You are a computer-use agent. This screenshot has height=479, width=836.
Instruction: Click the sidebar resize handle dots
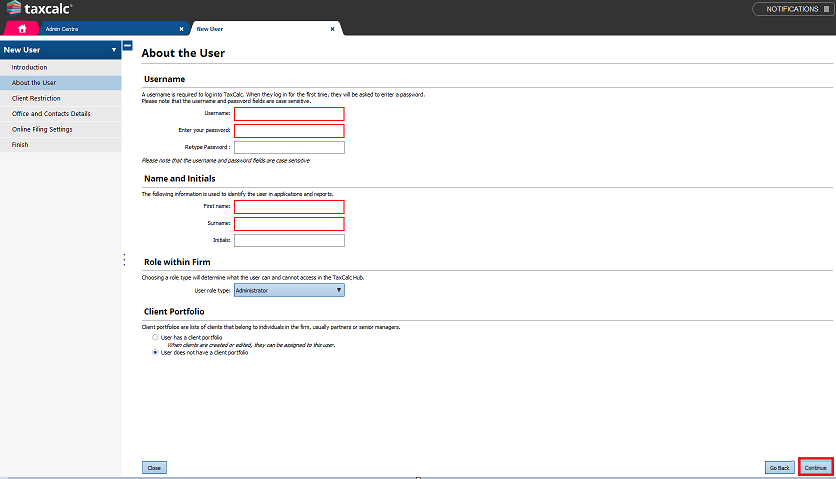(125, 260)
